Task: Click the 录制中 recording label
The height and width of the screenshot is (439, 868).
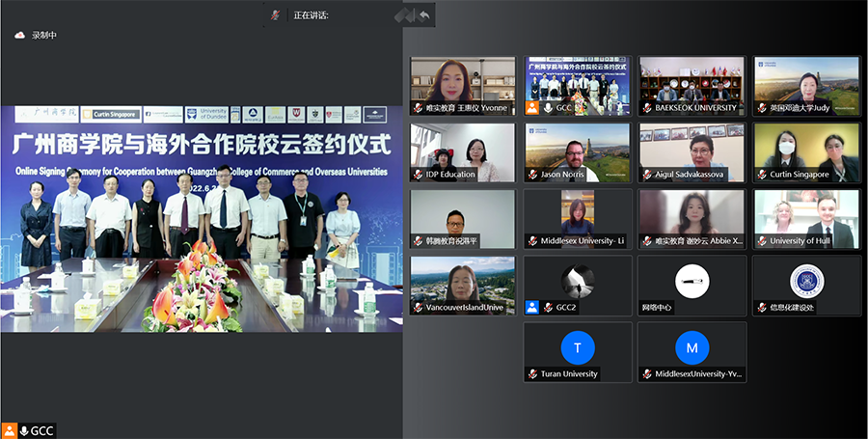Action: click(x=44, y=36)
